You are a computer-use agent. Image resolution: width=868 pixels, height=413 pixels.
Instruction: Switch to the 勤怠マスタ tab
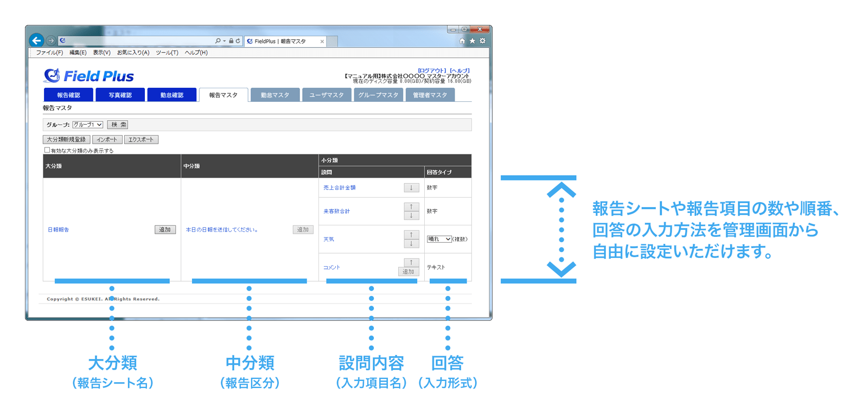[275, 95]
